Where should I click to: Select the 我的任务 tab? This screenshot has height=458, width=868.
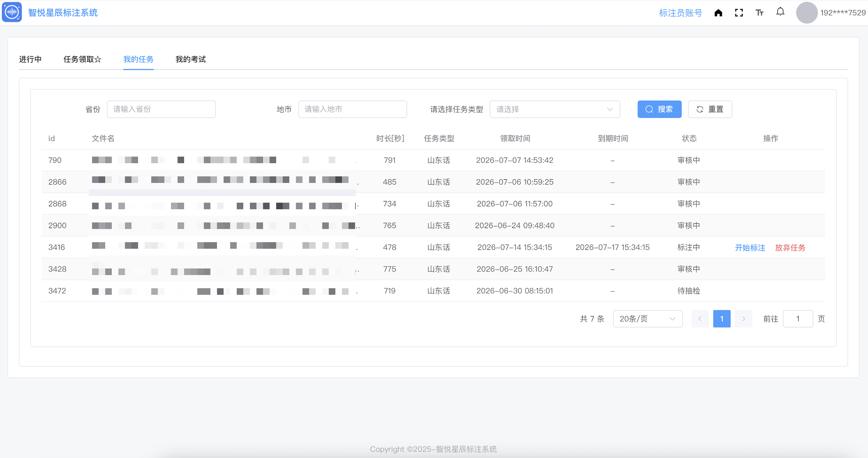coord(138,59)
